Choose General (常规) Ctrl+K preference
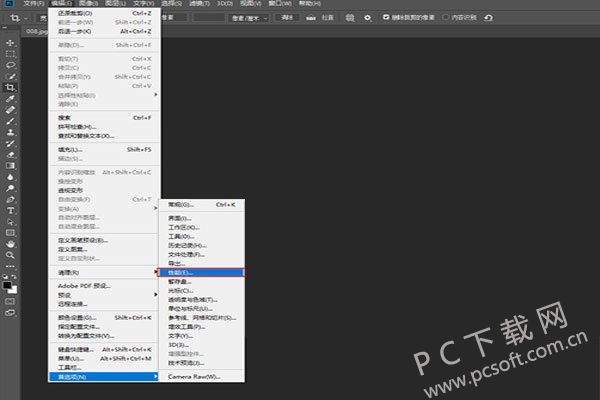Screen dimensions: 600x400 point(201,205)
